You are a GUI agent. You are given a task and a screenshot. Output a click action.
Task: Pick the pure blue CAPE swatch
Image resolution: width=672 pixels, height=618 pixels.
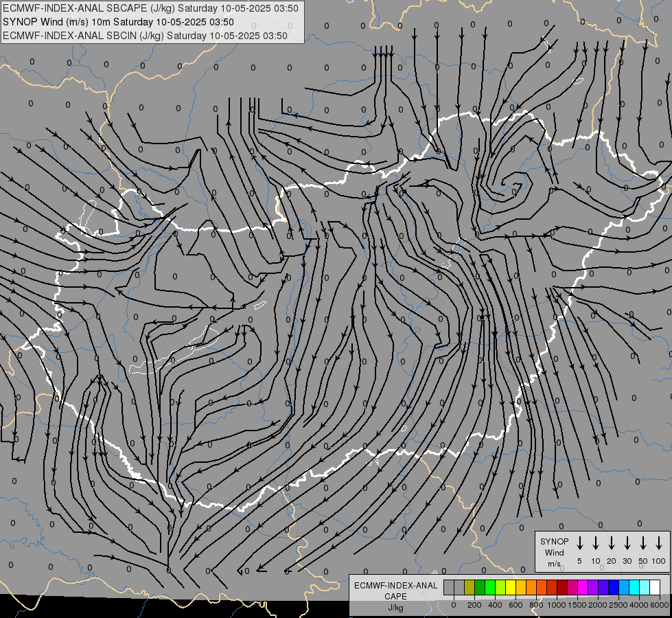click(613, 587)
